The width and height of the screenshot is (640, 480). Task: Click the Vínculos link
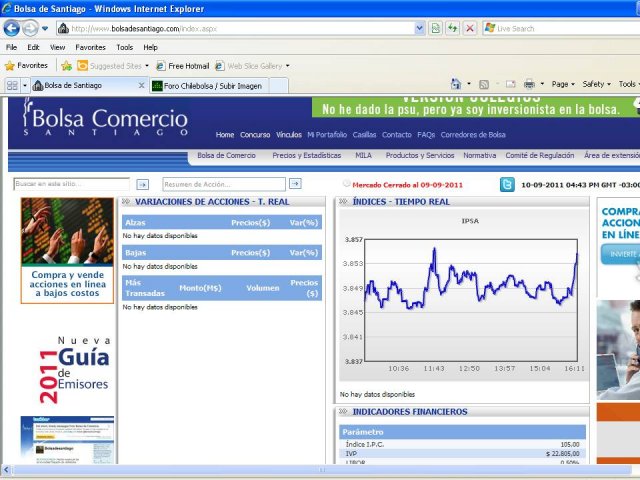coord(289,135)
